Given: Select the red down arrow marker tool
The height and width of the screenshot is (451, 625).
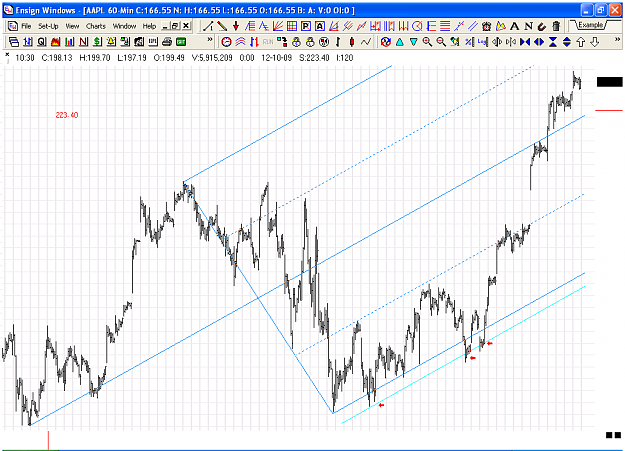Looking at the screenshot, I should (x=236, y=26).
